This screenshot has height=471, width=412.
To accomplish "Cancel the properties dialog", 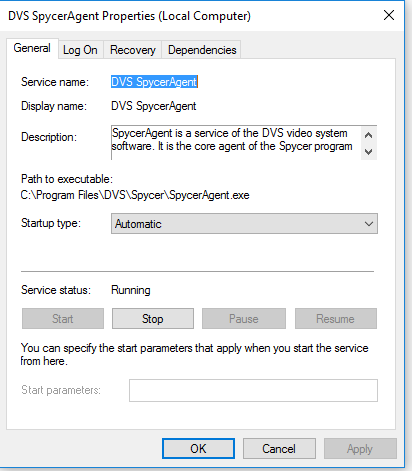I will click(279, 449).
